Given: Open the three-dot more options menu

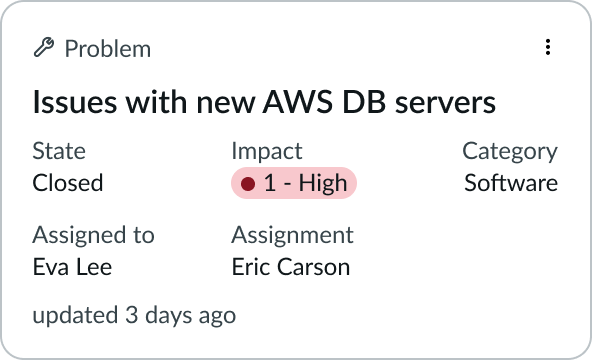Looking at the screenshot, I should click(x=547, y=48).
